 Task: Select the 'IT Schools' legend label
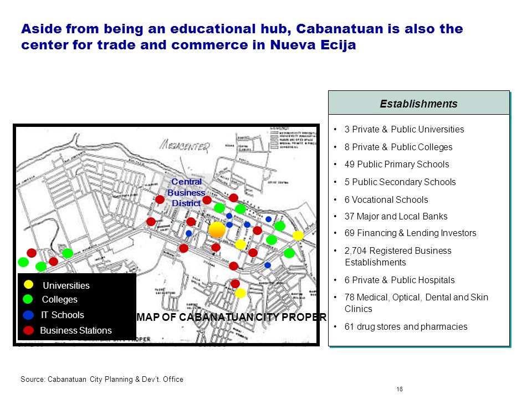click(63, 315)
